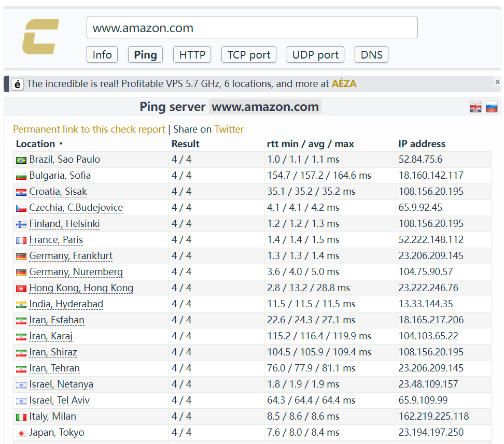
Task: Click the gold check-host logo
Action: (40, 37)
